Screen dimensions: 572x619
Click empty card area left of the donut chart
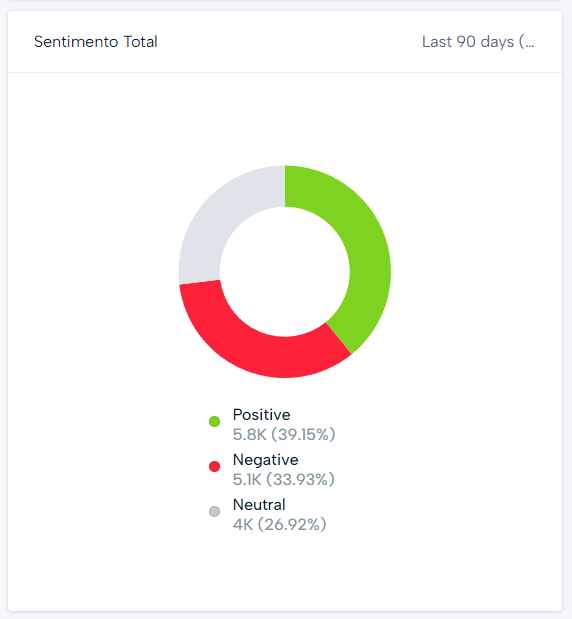93,272
